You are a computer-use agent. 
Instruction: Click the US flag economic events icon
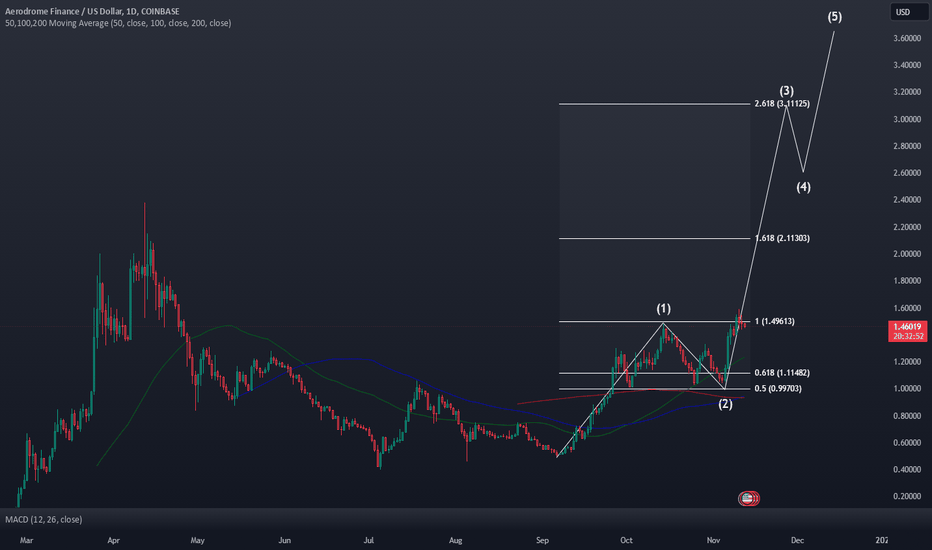coord(748,498)
